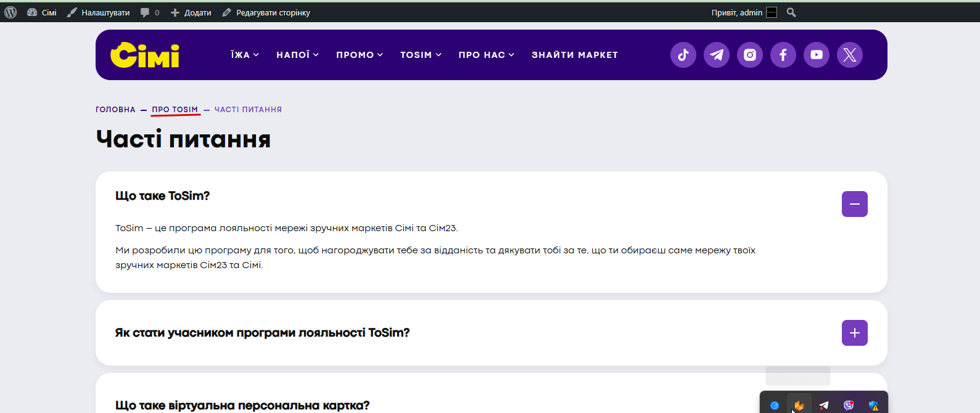Expand the ПРО НАС navigation dropdown
This screenshot has width=980, height=413.
pos(486,55)
